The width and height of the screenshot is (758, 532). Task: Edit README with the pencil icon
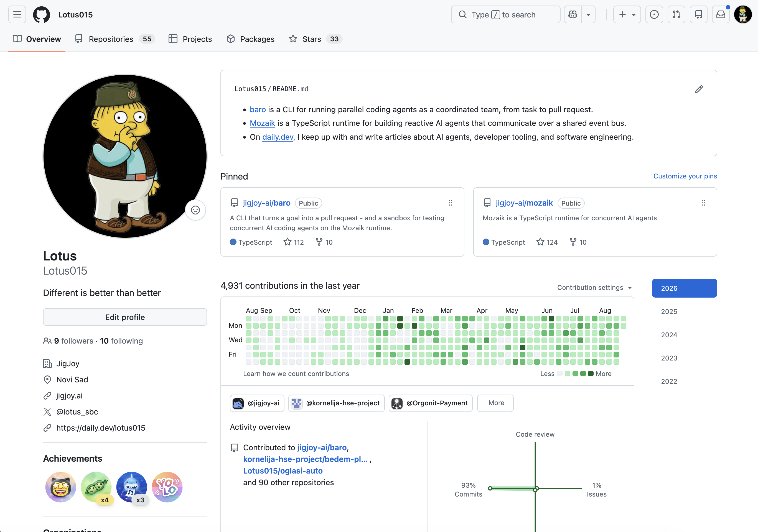(x=699, y=89)
